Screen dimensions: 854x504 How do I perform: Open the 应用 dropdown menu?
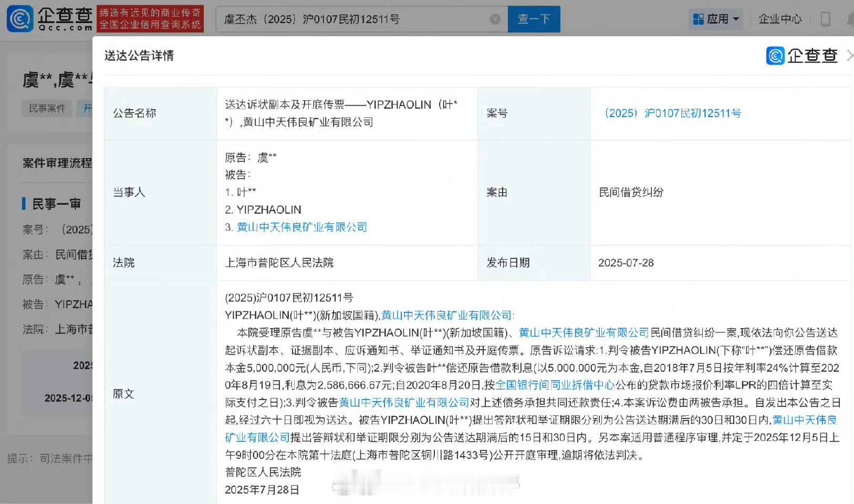(716, 19)
